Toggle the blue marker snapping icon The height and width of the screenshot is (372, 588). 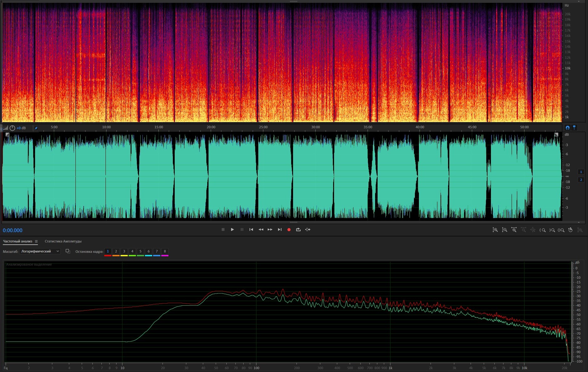574,128
